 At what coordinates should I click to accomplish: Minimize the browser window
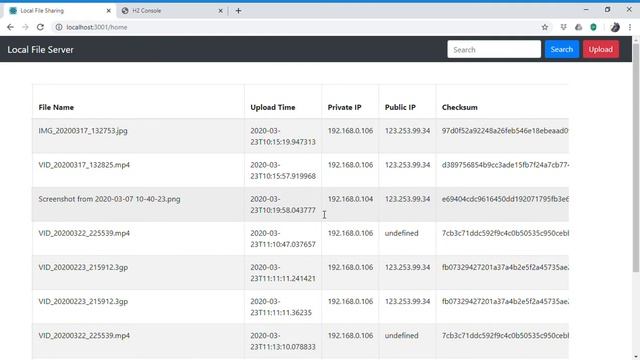click(x=586, y=9)
